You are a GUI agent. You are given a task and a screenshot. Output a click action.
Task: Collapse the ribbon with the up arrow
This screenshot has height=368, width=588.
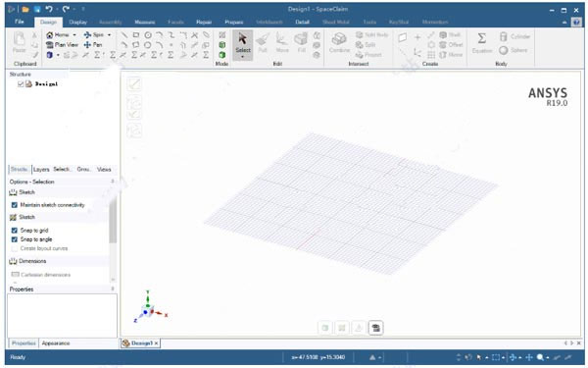coord(564,23)
